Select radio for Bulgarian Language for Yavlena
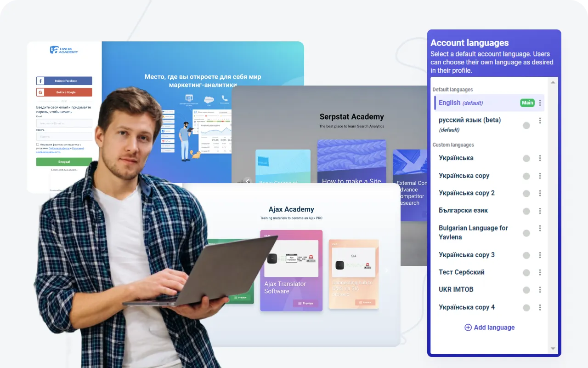 point(526,233)
